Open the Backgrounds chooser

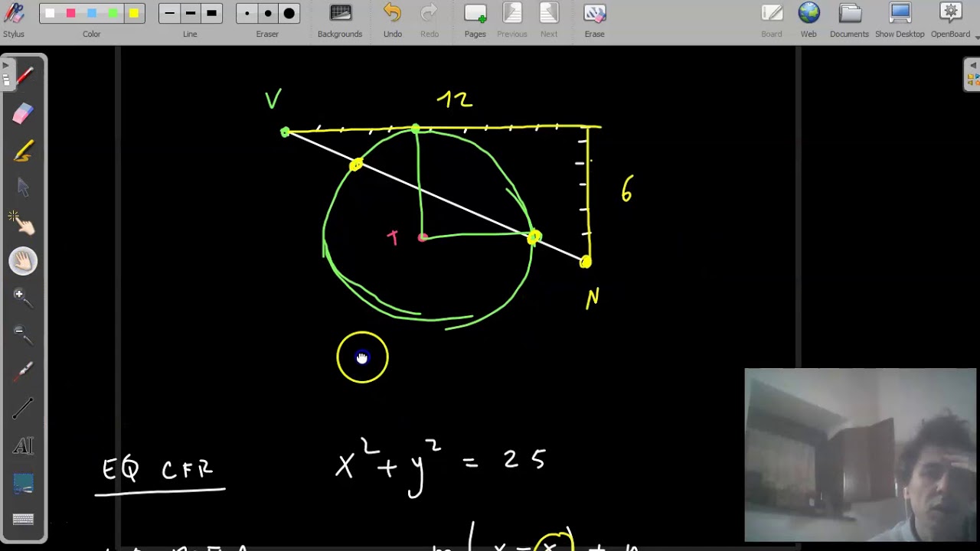(x=340, y=21)
